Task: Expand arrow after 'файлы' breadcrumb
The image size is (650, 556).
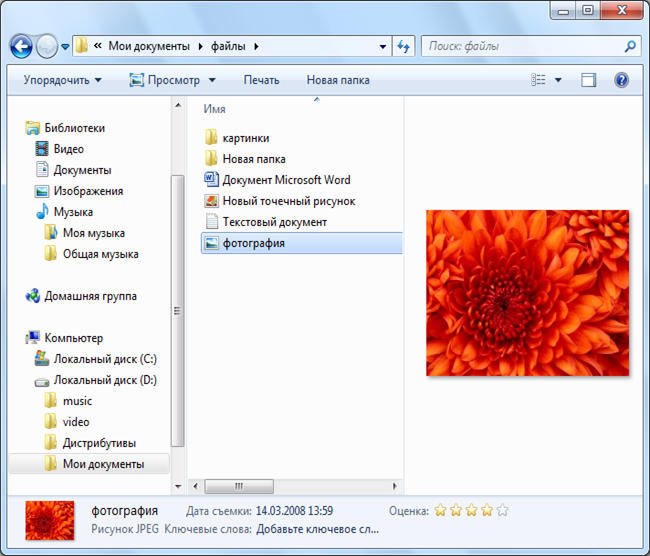Action: point(256,46)
